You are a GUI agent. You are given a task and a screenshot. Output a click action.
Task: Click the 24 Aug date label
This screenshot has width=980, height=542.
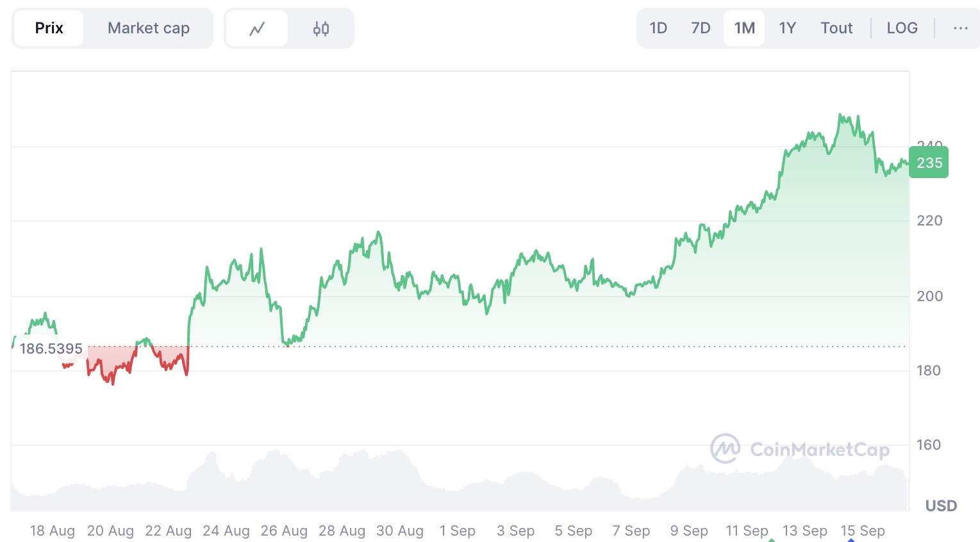click(226, 531)
